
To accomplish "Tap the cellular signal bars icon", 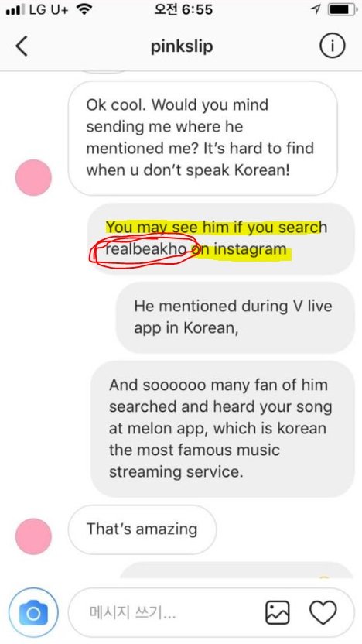I will [x=15, y=10].
